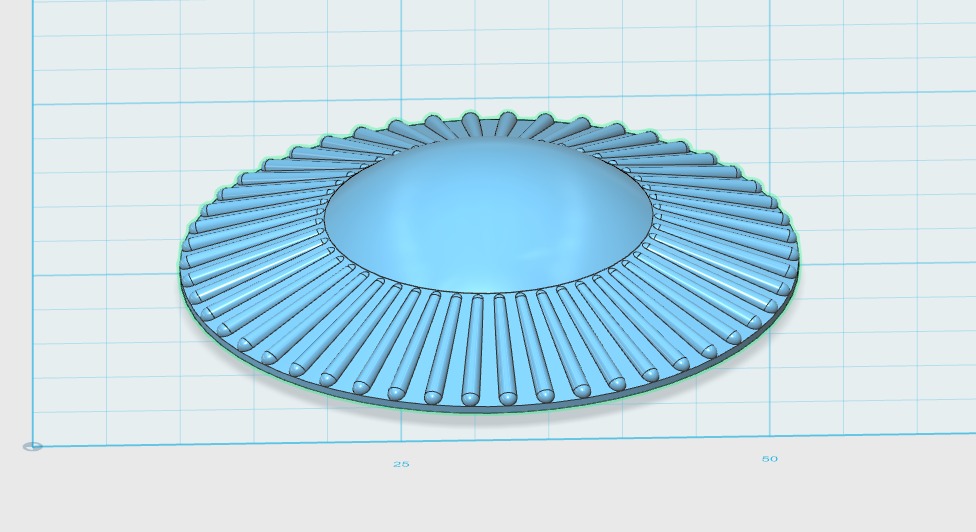976x532 pixels.
Task: Click the 50 ruler label
Action: 769,459
